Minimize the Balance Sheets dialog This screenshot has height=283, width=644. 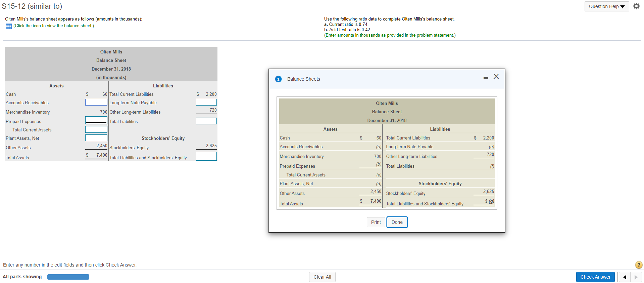[x=486, y=78]
